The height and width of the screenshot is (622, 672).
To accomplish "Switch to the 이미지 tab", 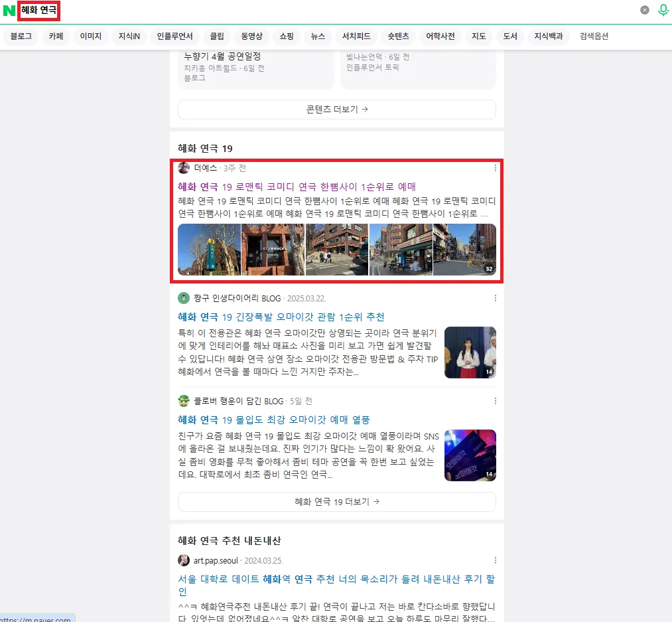I will pyautogui.click(x=91, y=37).
